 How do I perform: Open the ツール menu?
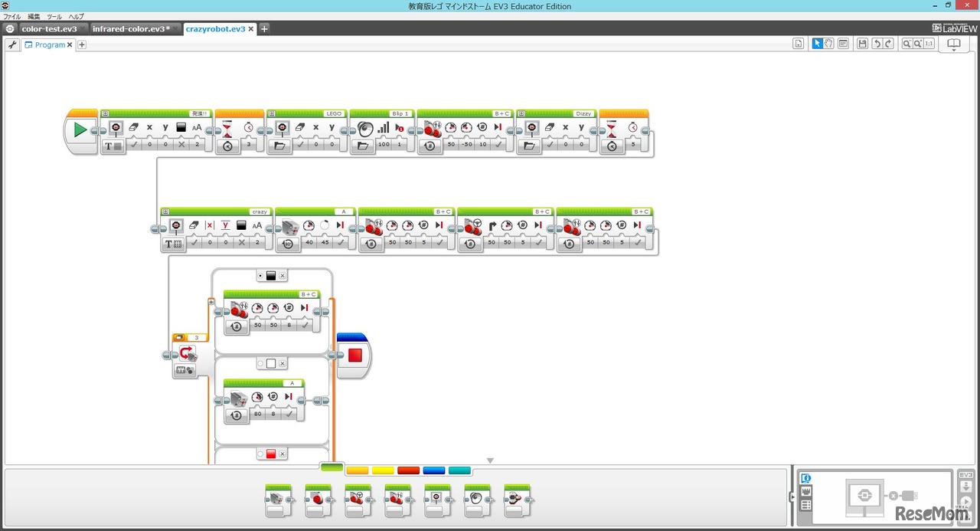tap(54, 16)
